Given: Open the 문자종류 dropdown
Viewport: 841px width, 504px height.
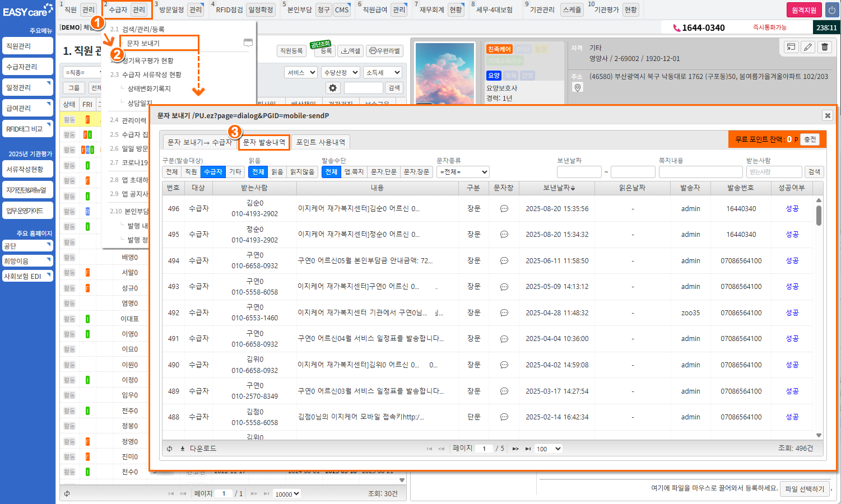Looking at the screenshot, I should [463, 172].
